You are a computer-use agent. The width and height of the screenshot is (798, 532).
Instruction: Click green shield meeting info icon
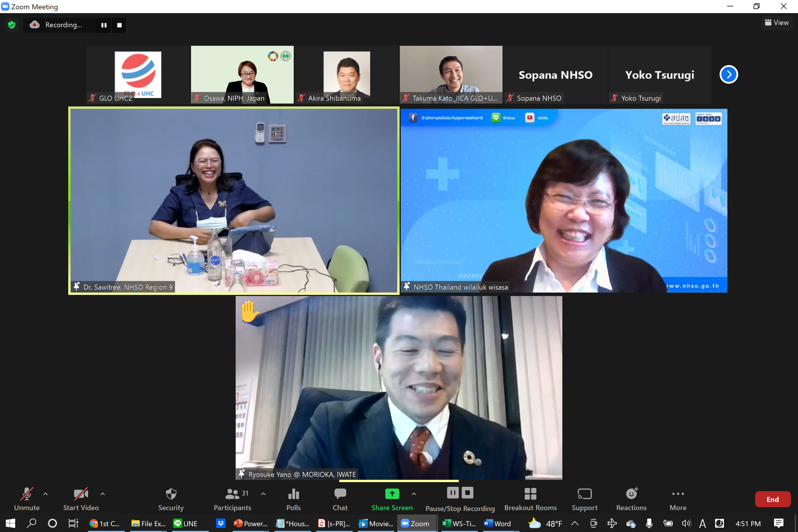click(12, 25)
